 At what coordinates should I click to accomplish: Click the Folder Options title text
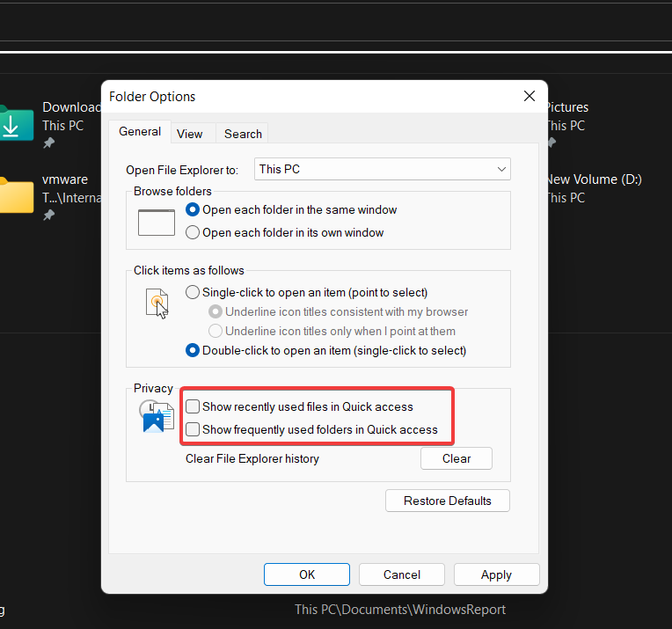(x=152, y=97)
